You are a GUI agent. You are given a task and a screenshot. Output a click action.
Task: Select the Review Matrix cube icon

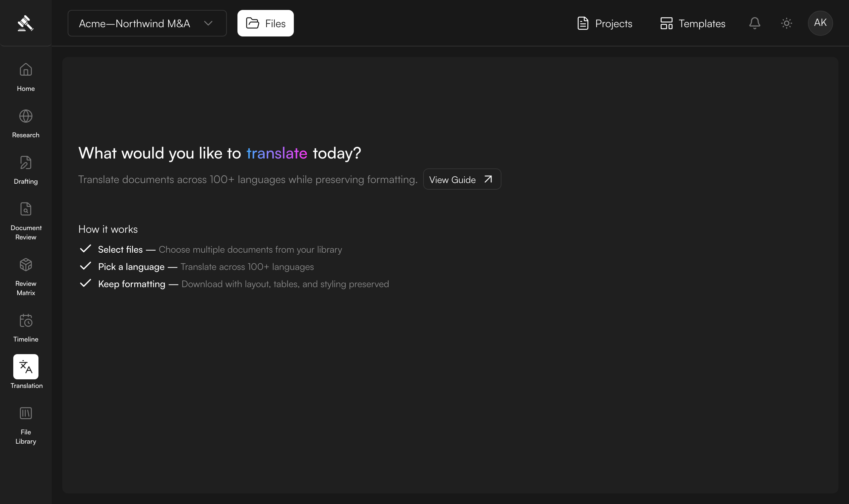[x=26, y=265]
